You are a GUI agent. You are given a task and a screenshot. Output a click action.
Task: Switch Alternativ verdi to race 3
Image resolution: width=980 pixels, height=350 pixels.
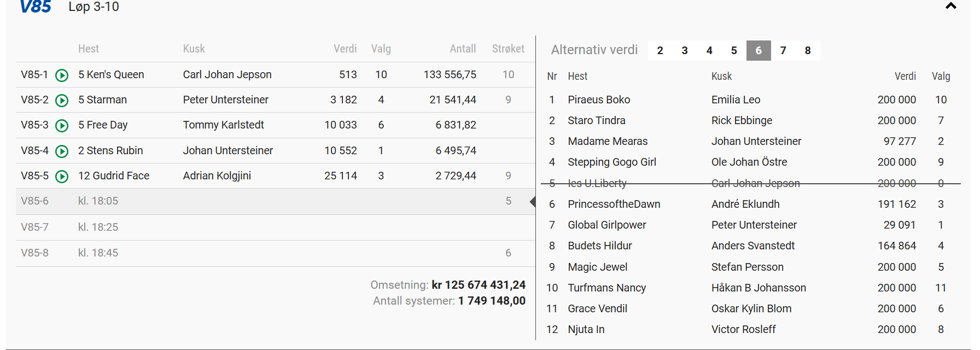coord(685,51)
